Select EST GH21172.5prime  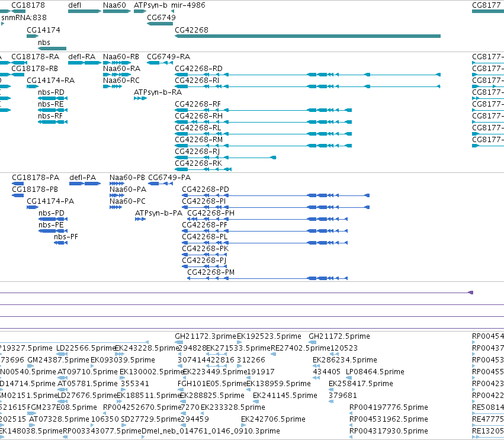click(x=339, y=336)
